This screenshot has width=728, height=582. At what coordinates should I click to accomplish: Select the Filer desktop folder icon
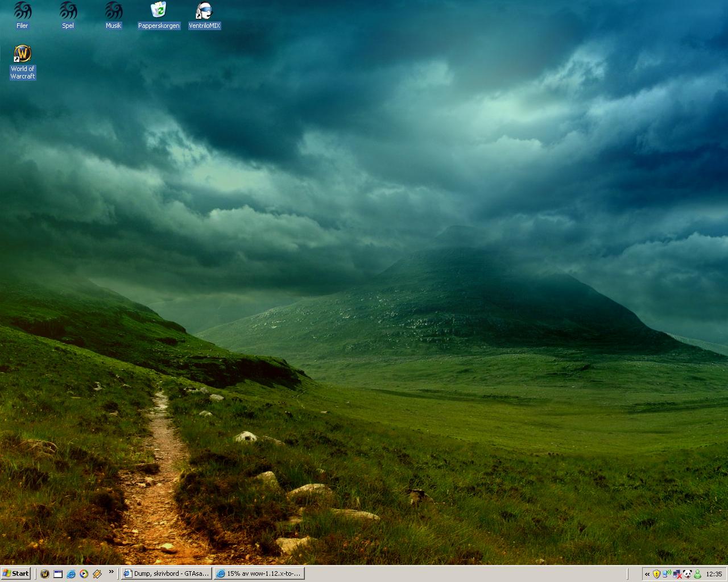pyautogui.click(x=22, y=15)
